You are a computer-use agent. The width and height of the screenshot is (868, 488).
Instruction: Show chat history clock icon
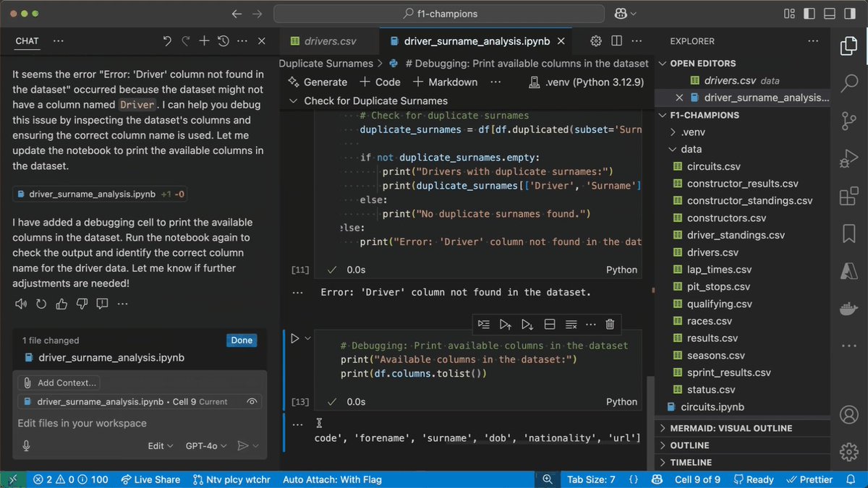[224, 41]
